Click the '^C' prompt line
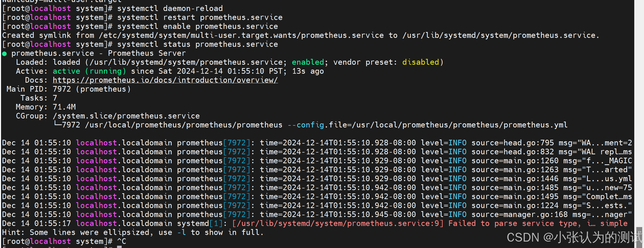This screenshot has width=644, height=248. point(64,241)
